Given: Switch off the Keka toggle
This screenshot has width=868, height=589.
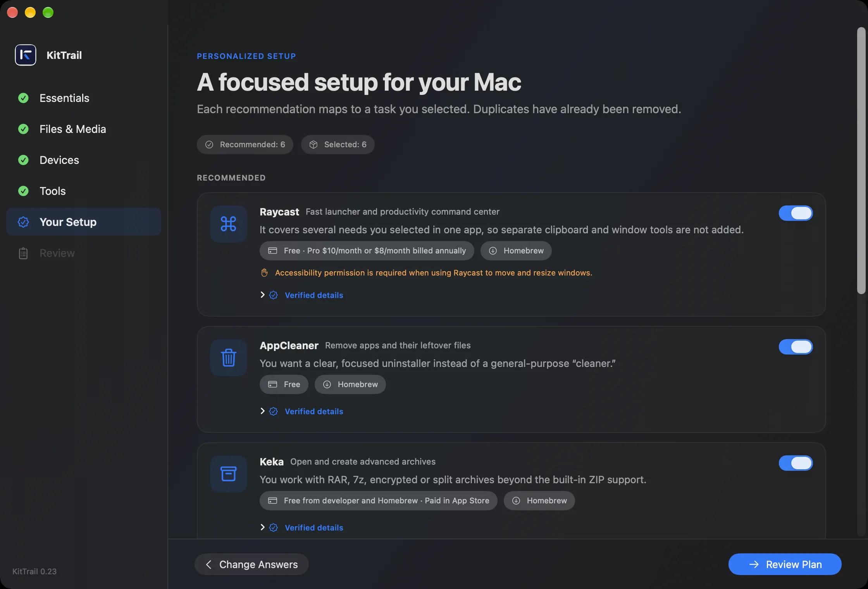Looking at the screenshot, I should (796, 463).
